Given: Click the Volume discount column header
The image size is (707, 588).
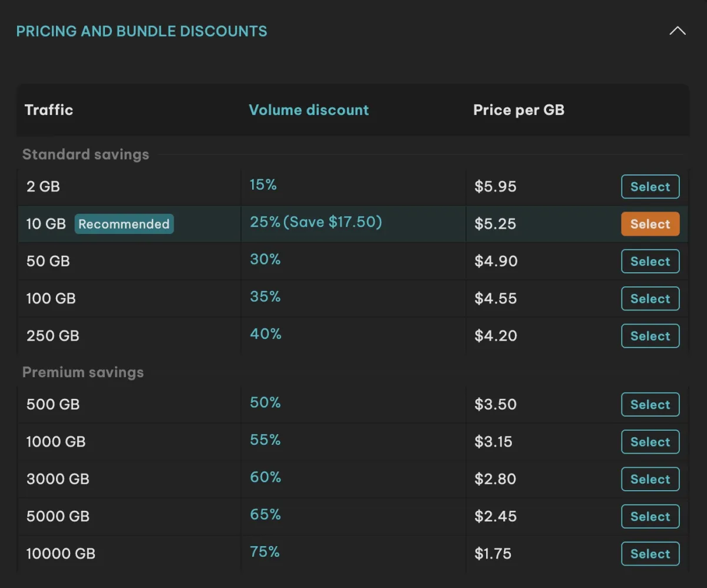Looking at the screenshot, I should (x=309, y=110).
